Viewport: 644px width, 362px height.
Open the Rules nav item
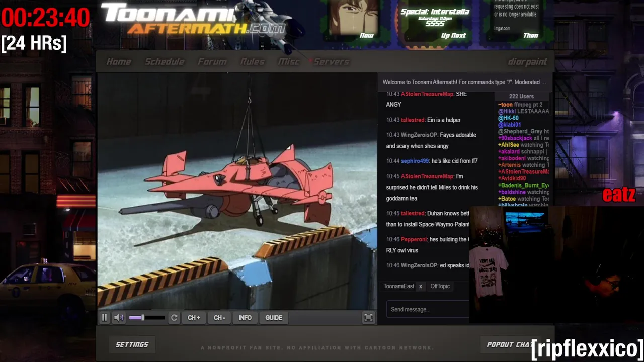point(252,62)
